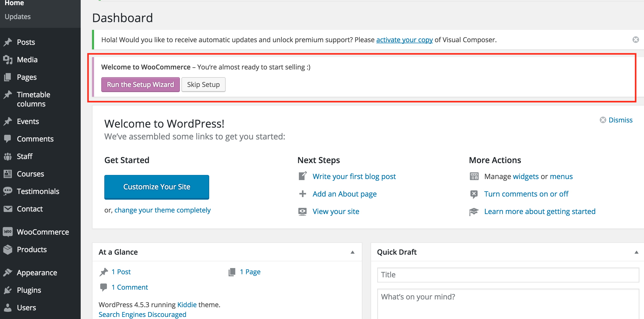Viewport: 644px width, 319px height.
Task: Open the 1 Post link
Action: [x=121, y=272]
